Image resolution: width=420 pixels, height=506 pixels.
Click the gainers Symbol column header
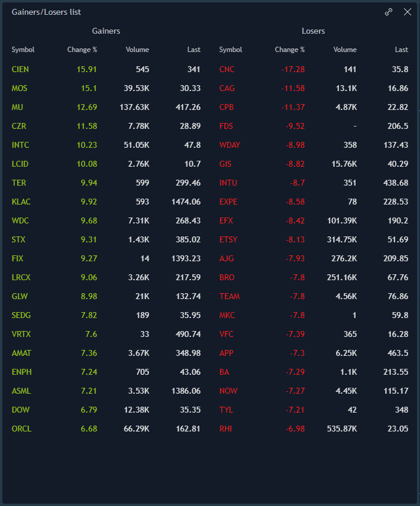23,50
